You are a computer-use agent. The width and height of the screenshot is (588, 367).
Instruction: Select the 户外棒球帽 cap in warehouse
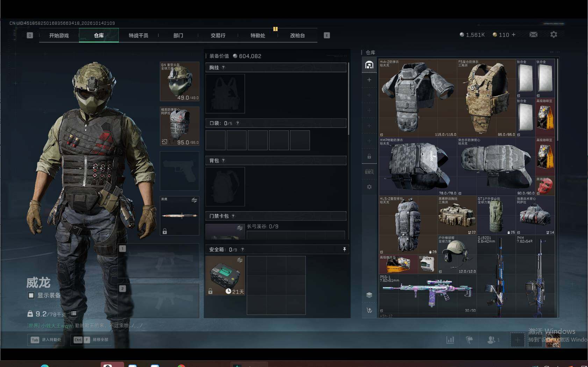[x=457, y=254]
